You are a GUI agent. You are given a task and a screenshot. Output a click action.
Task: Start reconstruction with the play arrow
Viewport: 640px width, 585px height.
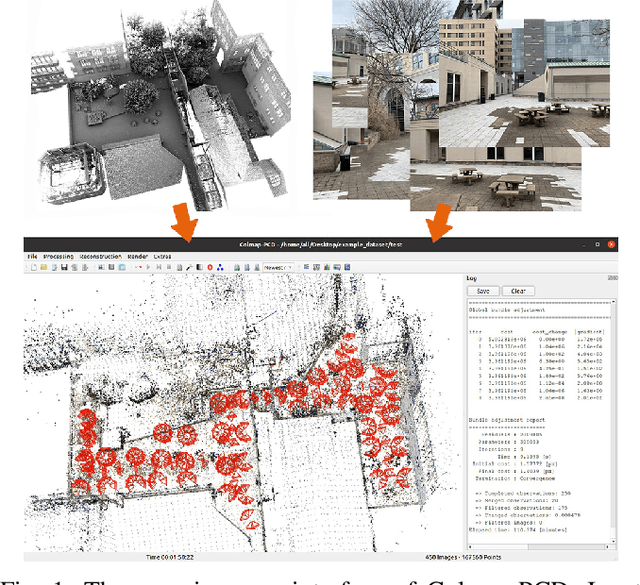point(148,268)
